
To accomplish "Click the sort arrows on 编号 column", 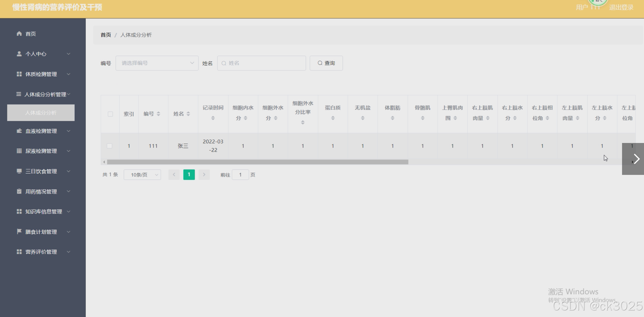I will (x=159, y=114).
